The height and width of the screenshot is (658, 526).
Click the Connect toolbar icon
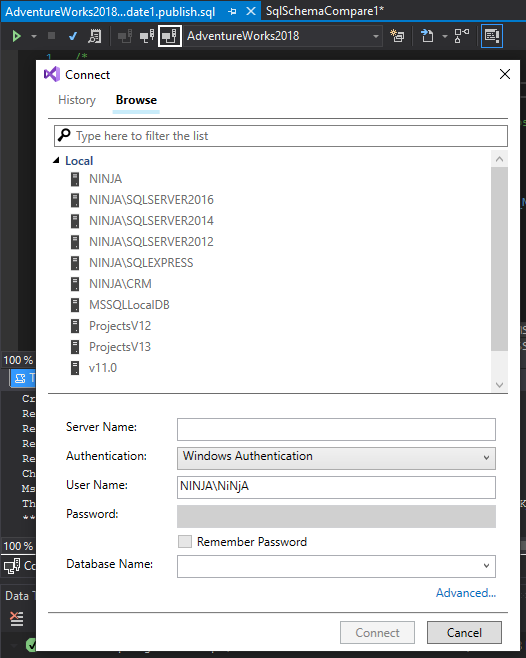pos(125,37)
